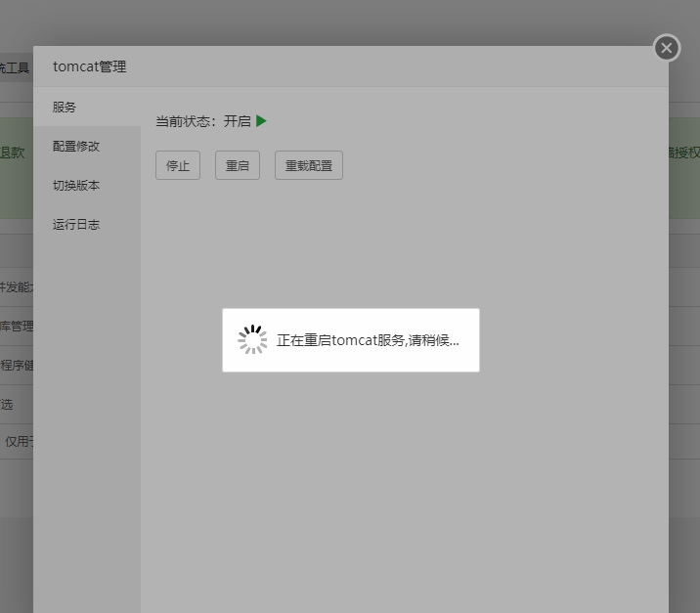Image resolution: width=700 pixels, height=613 pixels.
Task: Click the loading spinner icon
Action: [x=252, y=340]
